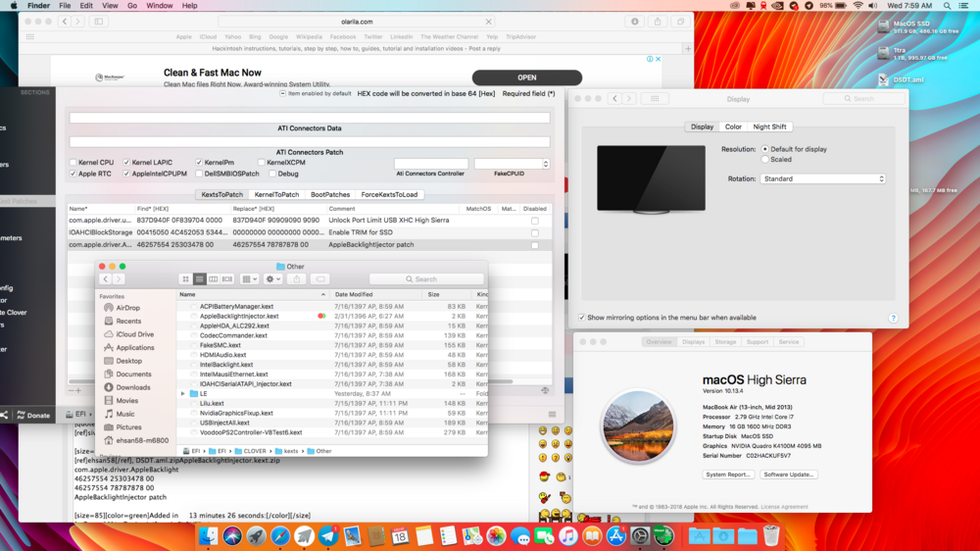Switch Finder to column view

coord(213,279)
